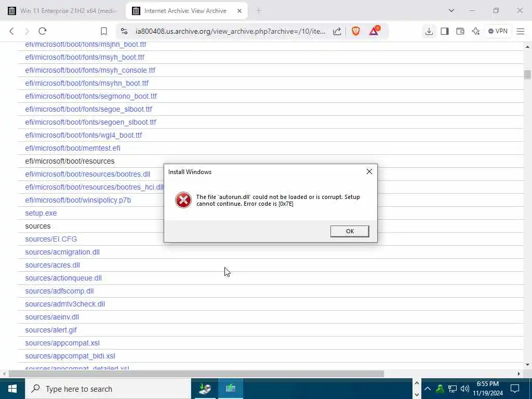Open the volume speaker icon in tray

coord(464,389)
